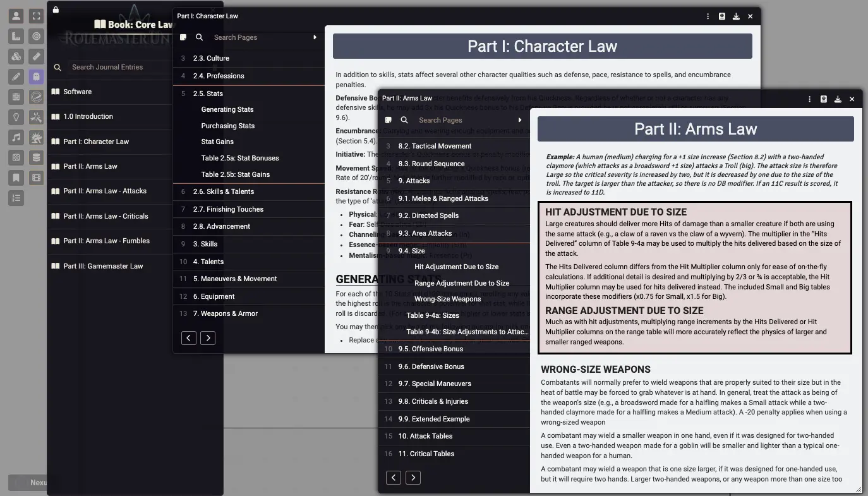Click the expand-frame select tool icon
The image size is (868, 496).
click(37, 16)
